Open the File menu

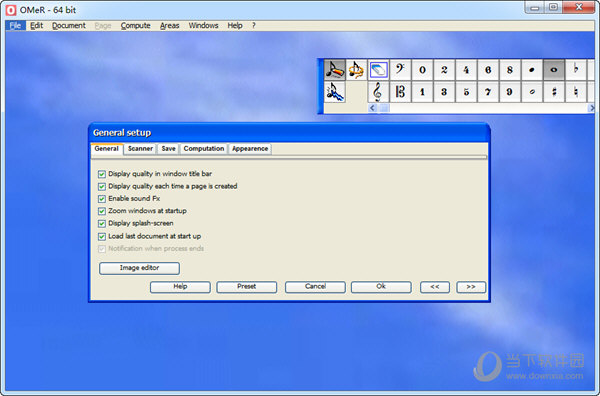point(15,26)
